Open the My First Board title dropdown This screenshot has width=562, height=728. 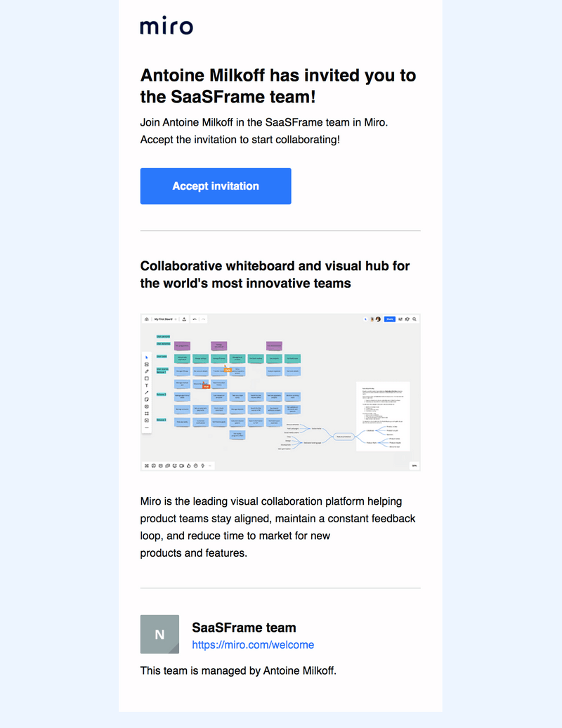[x=176, y=319]
